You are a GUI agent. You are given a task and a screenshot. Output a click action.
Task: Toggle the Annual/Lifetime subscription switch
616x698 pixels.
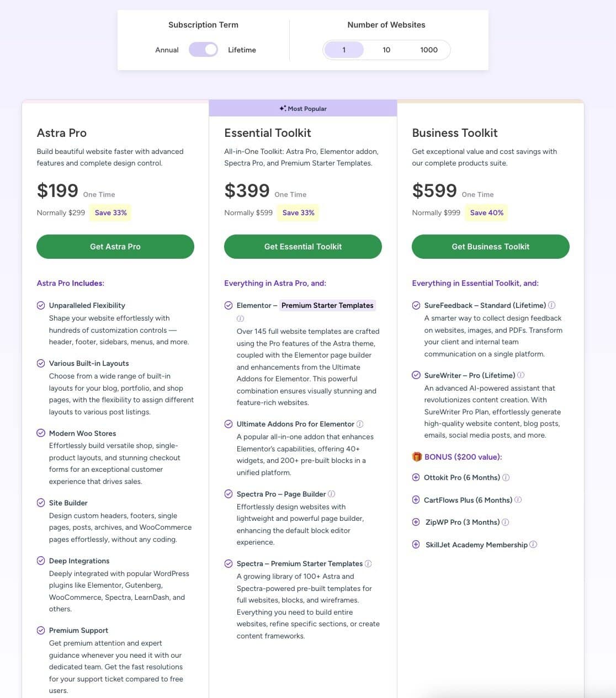coord(203,50)
